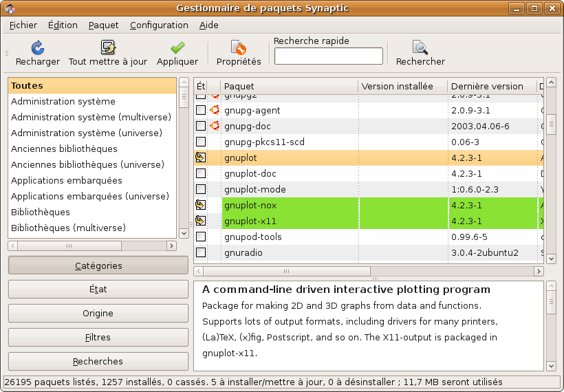The image size is (564, 392).
Task: Click category list scroll-left arrow
Action: coord(13,246)
